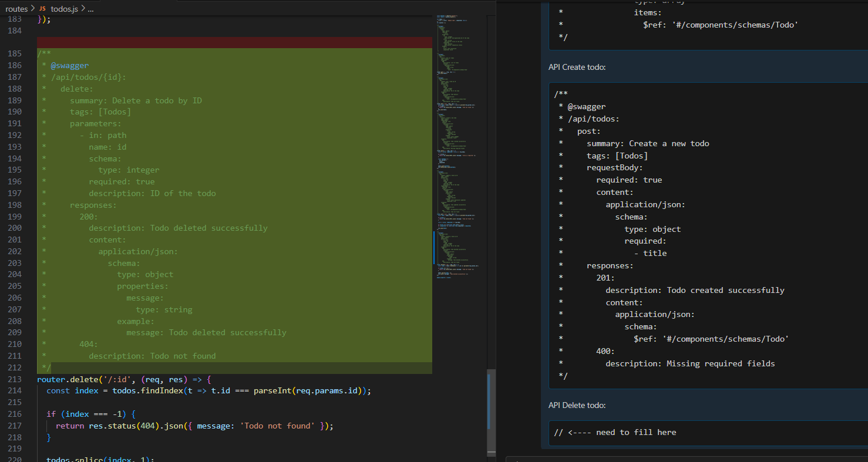Click the red deleted-line diff bar
This screenshot has height=462, width=868.
pyautogui.click(x=234, y=42)
